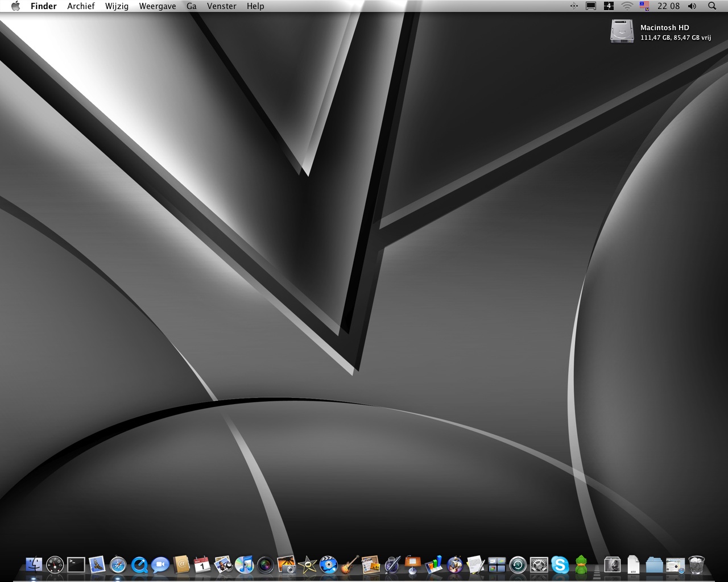Open iCal calendar icon
Screen dimensions: 728x582
pyautogui.click(x=202, y=565)
